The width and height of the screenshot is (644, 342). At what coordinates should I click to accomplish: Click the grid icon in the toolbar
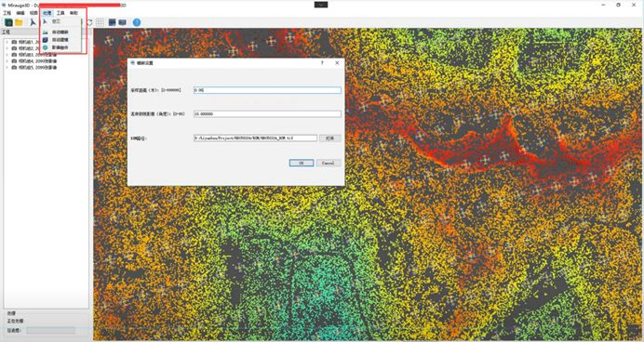pyautogui.click(x=100, y=22)
